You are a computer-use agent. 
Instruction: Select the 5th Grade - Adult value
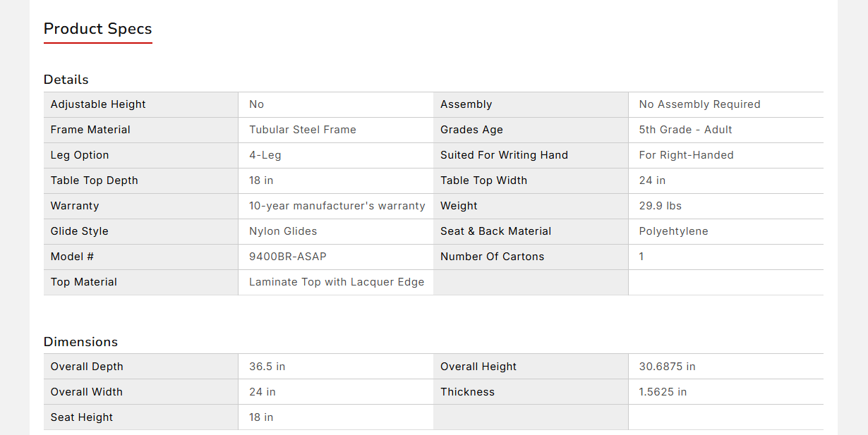click(x=685, y=130)
